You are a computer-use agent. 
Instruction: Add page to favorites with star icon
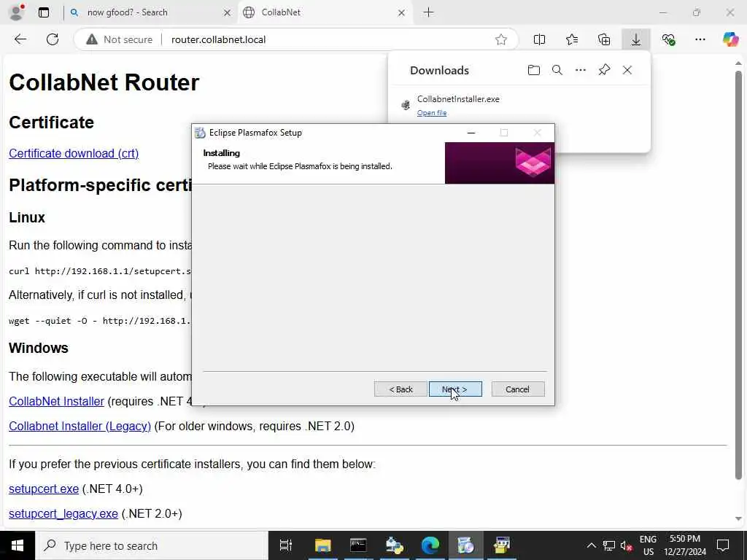pos(500,39)
